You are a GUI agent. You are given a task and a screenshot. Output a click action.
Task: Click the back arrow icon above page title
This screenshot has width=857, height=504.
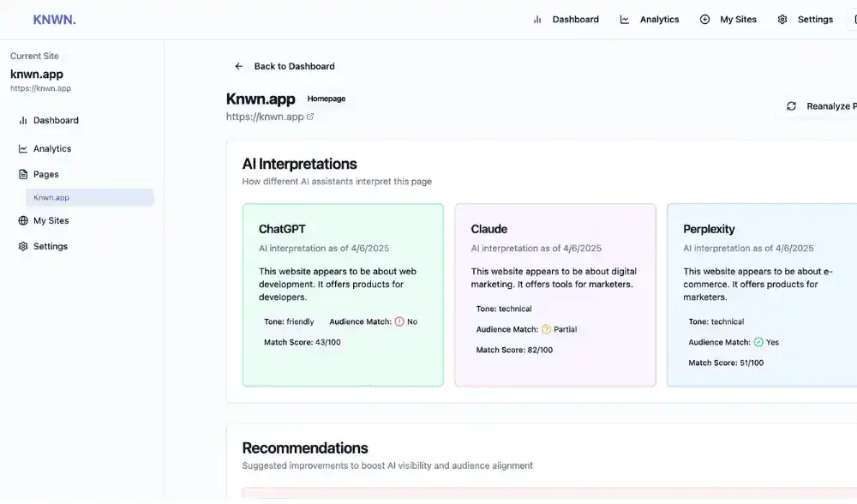tap(239, 66)
